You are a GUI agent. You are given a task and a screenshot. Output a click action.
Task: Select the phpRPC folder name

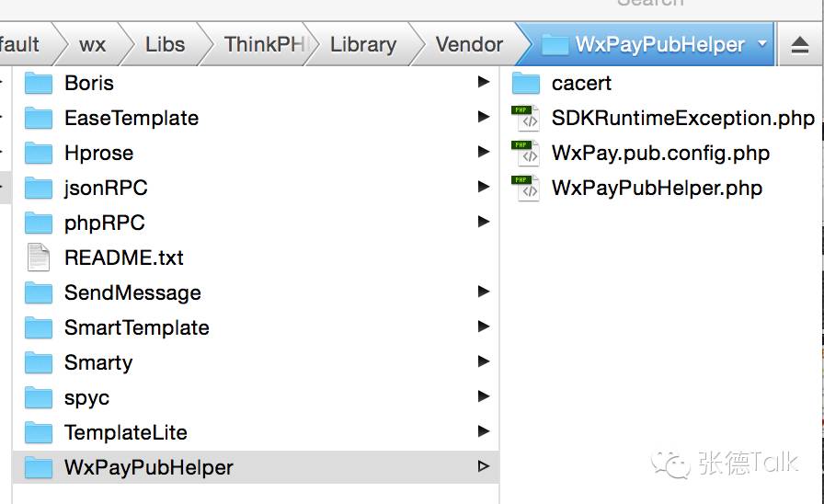[104, 223]
